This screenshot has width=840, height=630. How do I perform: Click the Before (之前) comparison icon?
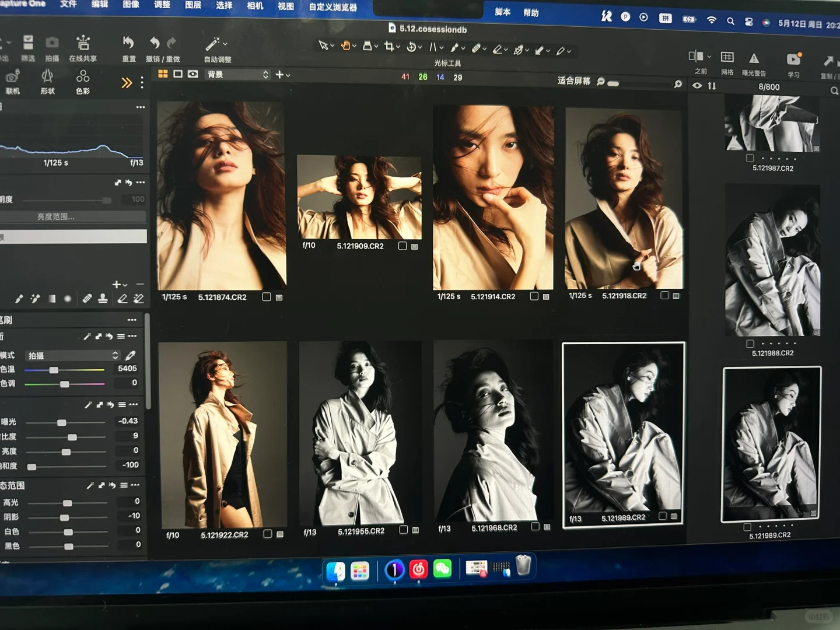pos(695,56)
